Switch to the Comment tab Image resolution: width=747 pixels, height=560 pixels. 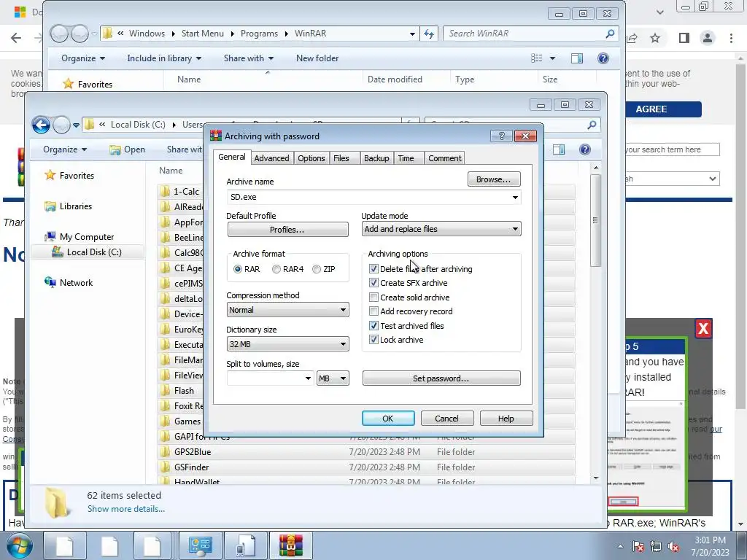444,158
